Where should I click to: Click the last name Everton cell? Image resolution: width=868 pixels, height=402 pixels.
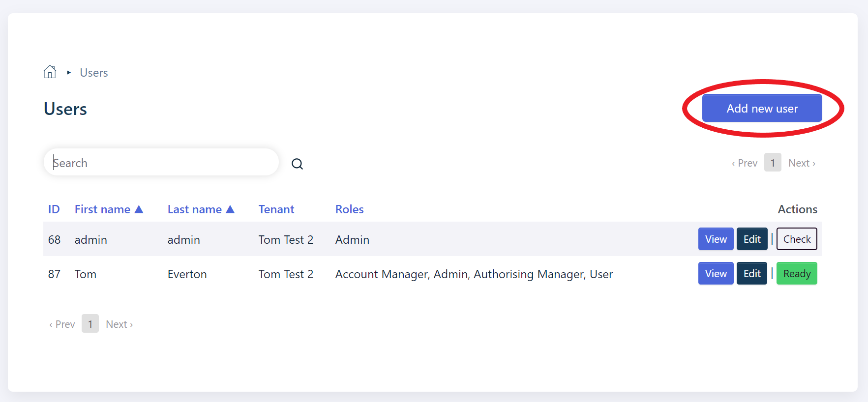click(x=187, y=274)
